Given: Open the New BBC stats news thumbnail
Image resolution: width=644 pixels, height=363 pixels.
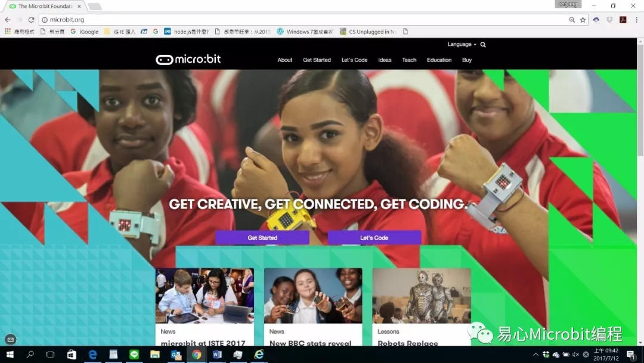Looking at the screenshot, I should (313, 296).
